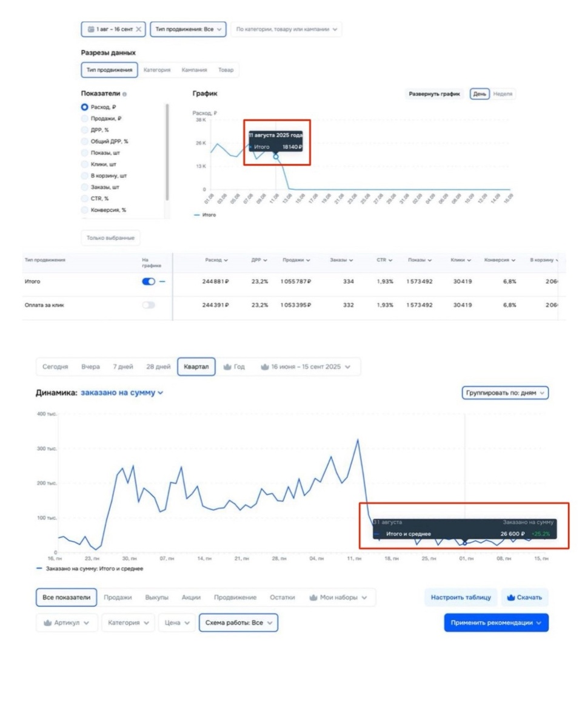582x728 pixels.
Task: Sort table by Заказы column
Action: [342, 260]
